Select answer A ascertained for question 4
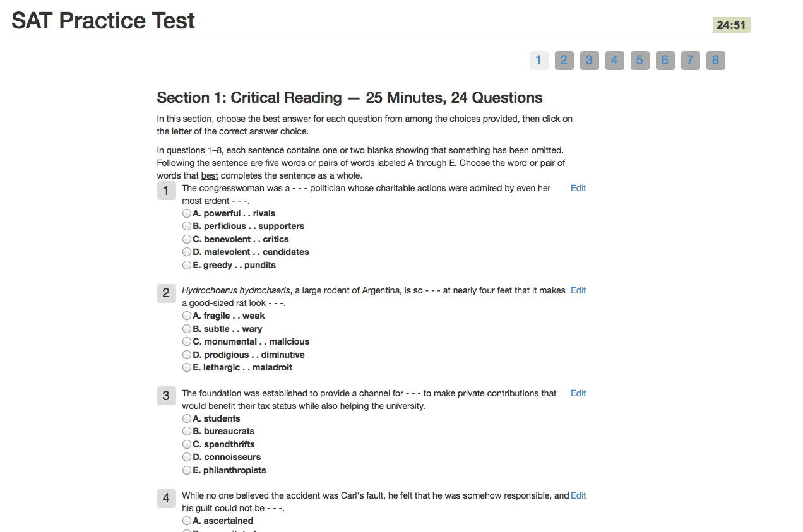The width and height of the screenshot is (803, 532). coord(187,521)
